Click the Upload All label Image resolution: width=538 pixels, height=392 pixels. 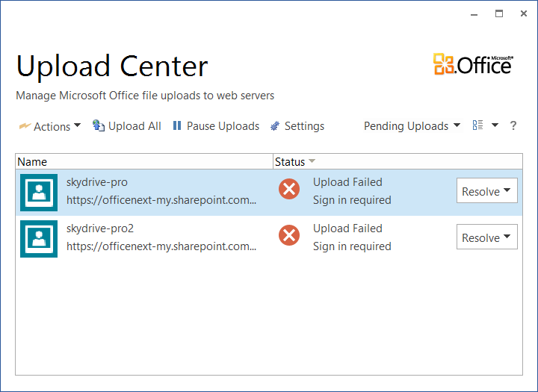click(134, 126)
